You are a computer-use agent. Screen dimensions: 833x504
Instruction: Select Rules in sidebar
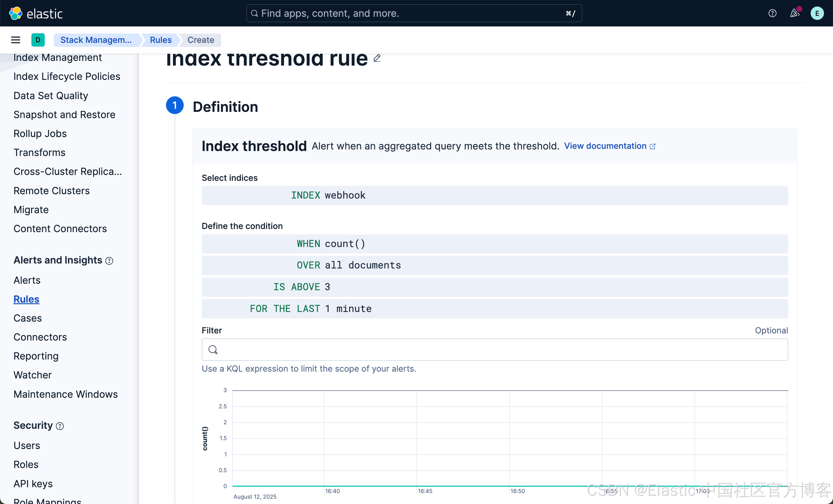click(x=26, y=299)
